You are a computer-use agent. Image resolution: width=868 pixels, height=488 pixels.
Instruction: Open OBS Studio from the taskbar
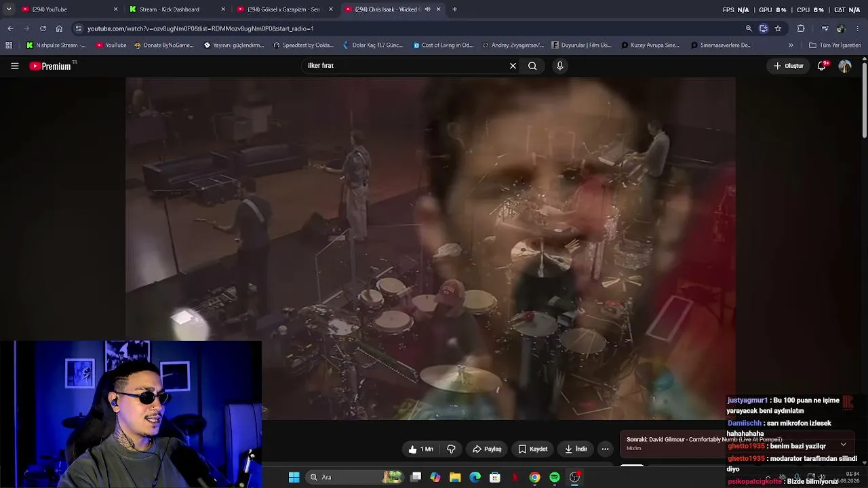574,477
